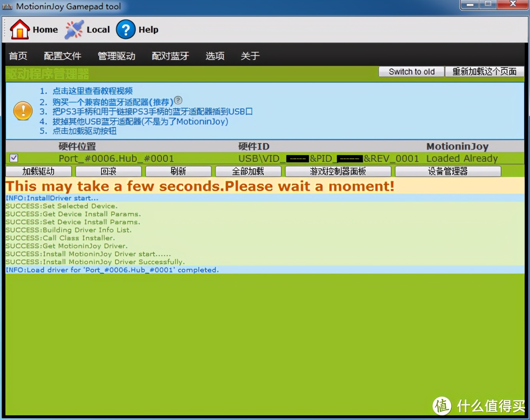This screenshot has height=420, width=530.
Task: Open the tutorial video link 点击这里查看教程视频
Action: (93, 91)
